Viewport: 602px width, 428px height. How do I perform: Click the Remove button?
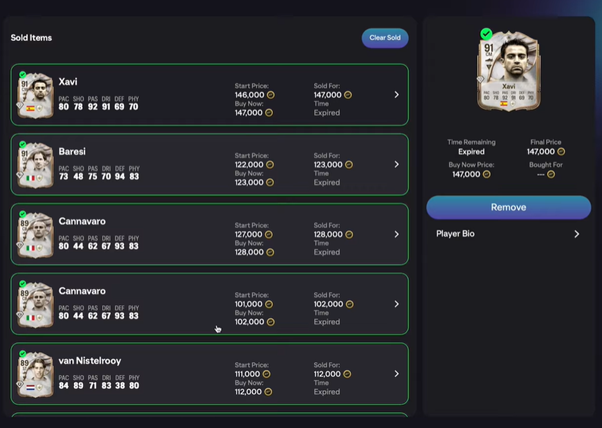[x=508, y=207]
